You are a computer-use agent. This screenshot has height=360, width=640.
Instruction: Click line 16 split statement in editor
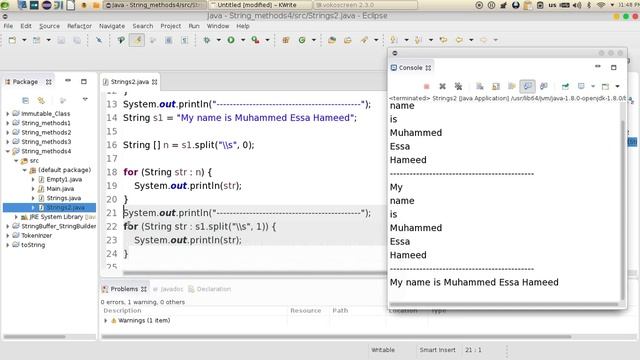tap(189, 145)
